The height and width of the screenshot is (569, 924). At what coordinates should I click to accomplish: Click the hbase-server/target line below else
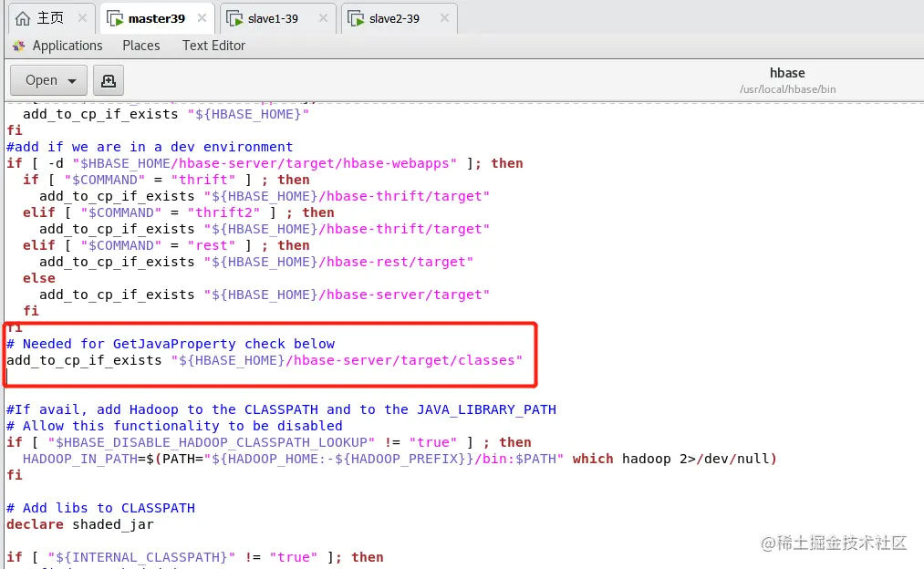[x=265, y=295]
